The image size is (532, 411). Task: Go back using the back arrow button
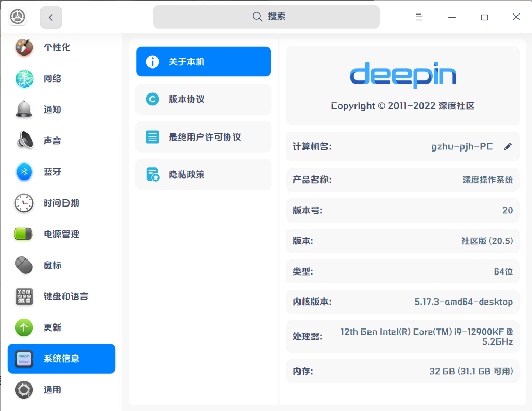tap(51, 17)
